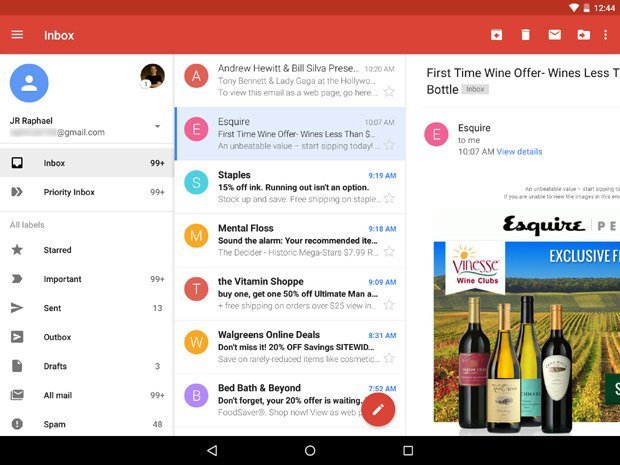Open the hamburger navigation menu
Screen dimensions: 620x465
[x=17, y=35]
